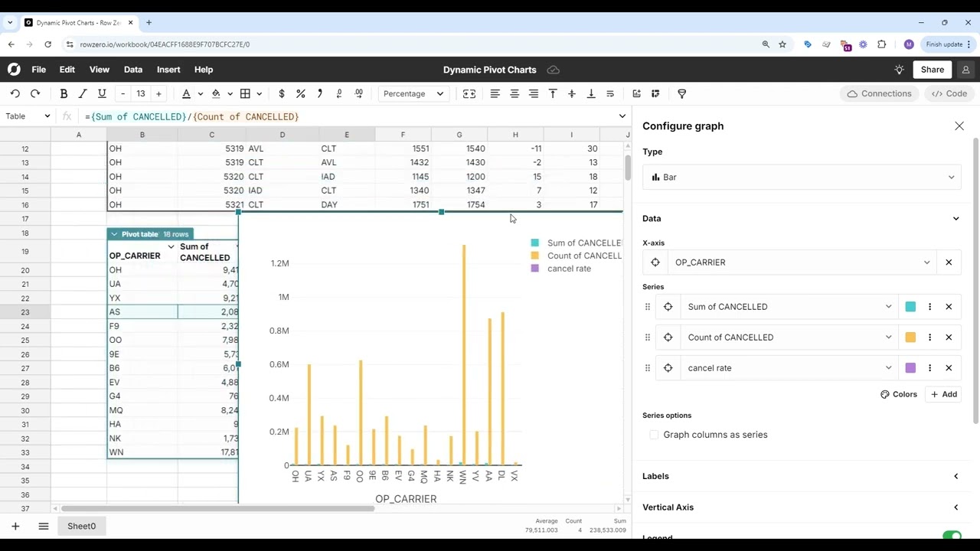Viewport: 980px width, 551px height.
Task: Click the Bold formatting icon
Action: point(64,93)
